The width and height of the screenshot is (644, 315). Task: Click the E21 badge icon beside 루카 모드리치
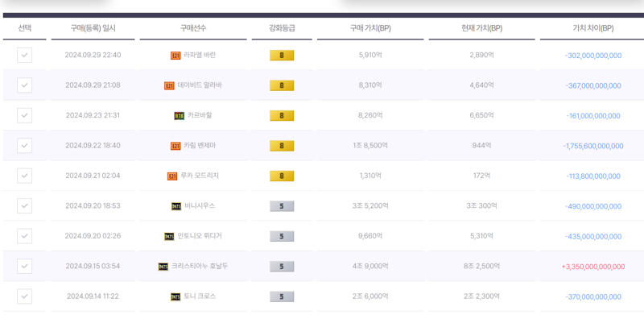pyautogui.click(x=172, y=176)
